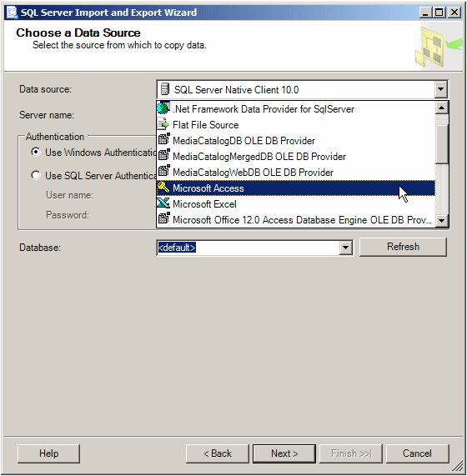Select Use SQL Server Authentication radio button
The width and height of the screenshot is (467, 476).
tap(36, 175)
